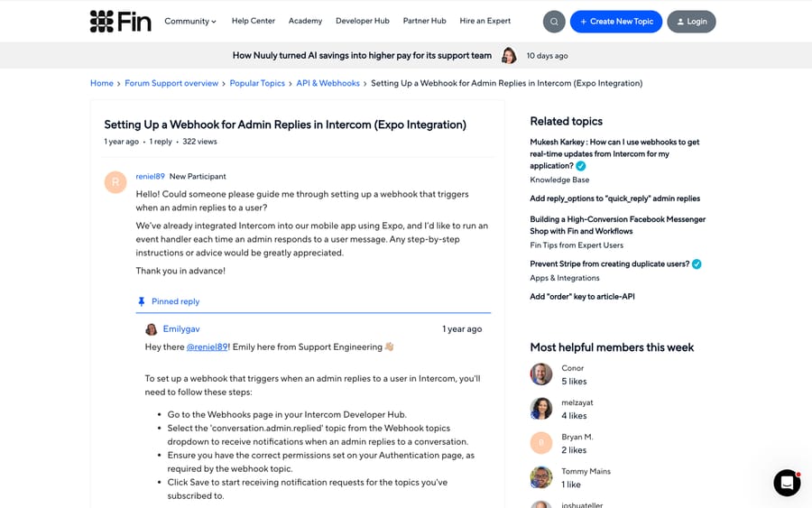Open the melzayat member name
Image resolution: width=812 pixels, height=508 pixels.
tap(577, 402)
